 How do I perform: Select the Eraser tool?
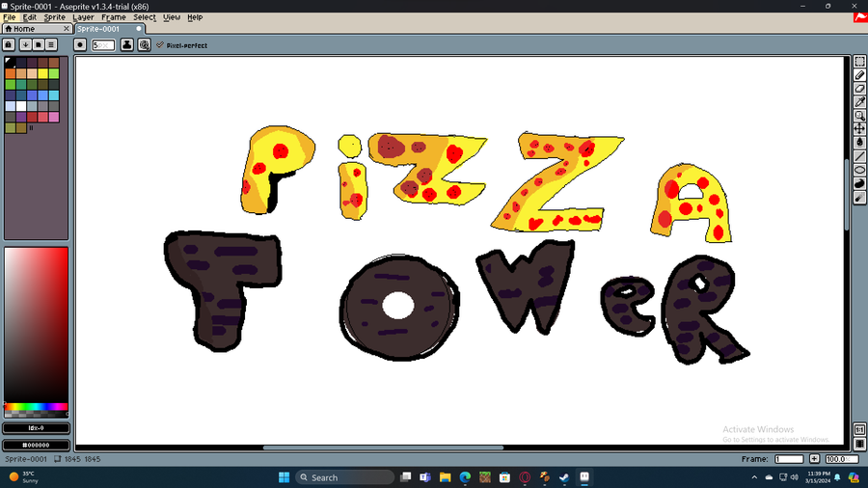pos(859,89)
